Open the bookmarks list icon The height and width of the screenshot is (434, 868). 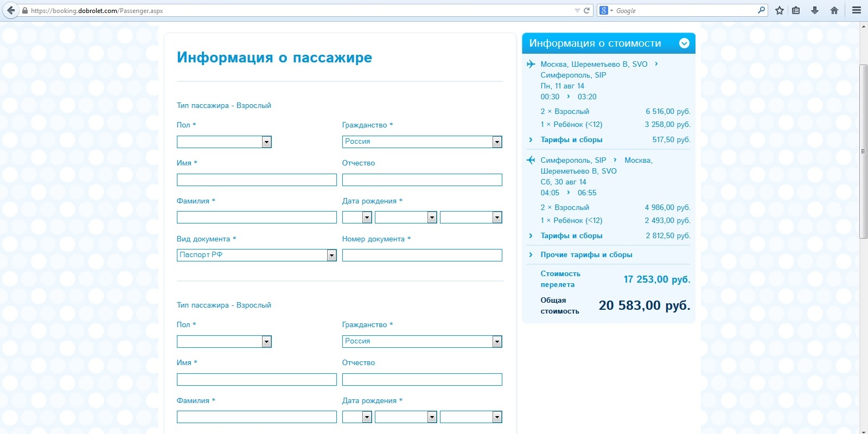[x=796, y=10]
